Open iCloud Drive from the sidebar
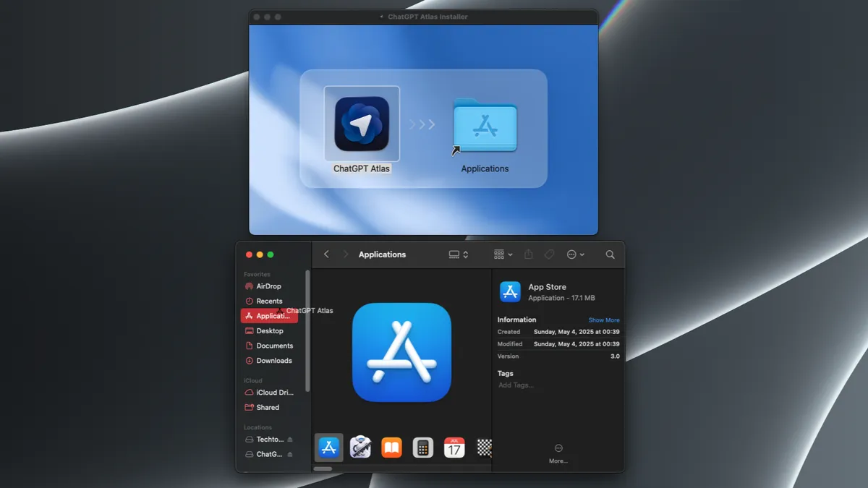 pyautogui.click(x=273, y=392)
